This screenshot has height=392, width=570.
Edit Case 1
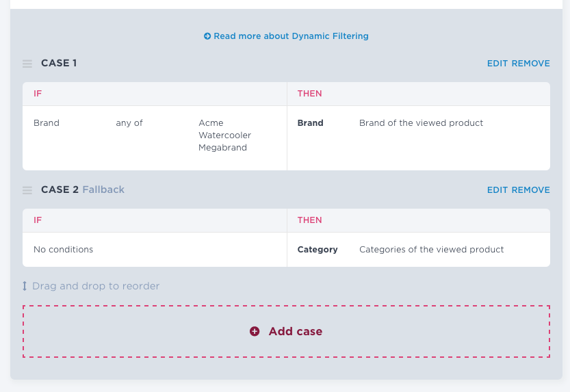tap(497, 64)
